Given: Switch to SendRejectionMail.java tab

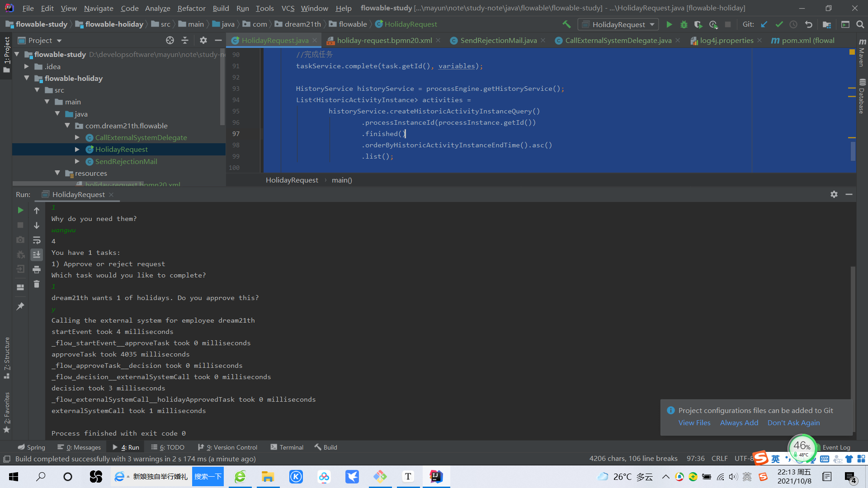Looking at the screenshot, I should (498, 40).
